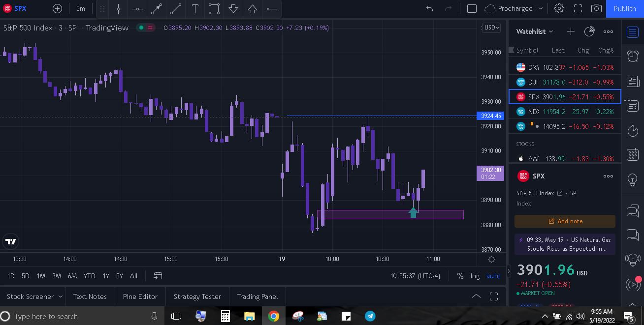Viewport: 644px width, 325px height.
Task: Select the arrow down marker tool
Action: tap(233, 8)
